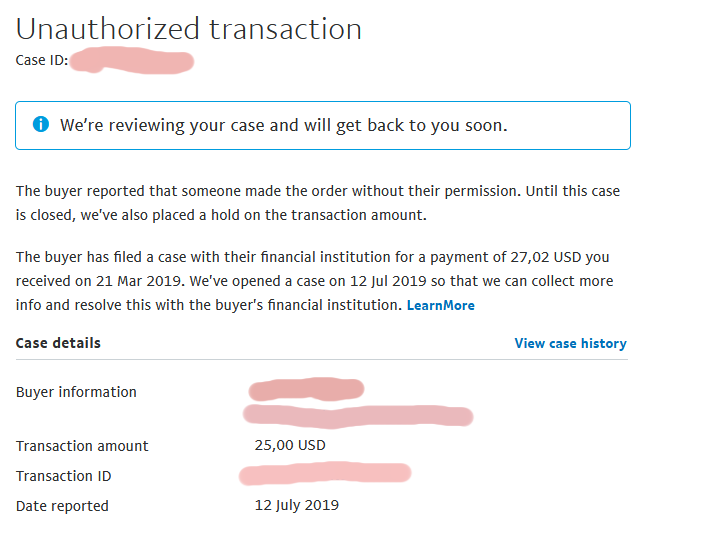Click the 12 July 2019 reported date
This screenshot has width=710, height=544.
(297, 505)
